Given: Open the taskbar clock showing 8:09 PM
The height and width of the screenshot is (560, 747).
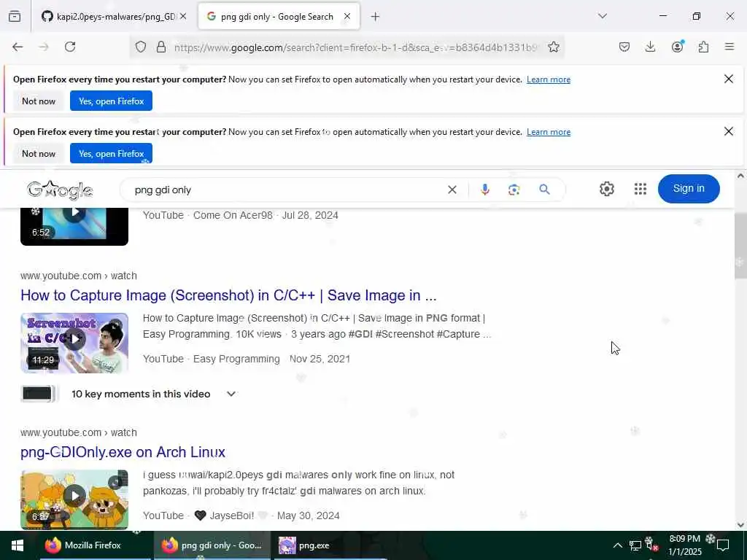Looking at the screenshot, I should (x=684, y=545).
